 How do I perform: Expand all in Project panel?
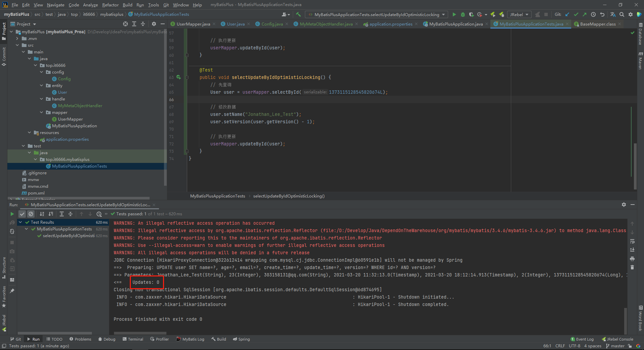point(134,24)
